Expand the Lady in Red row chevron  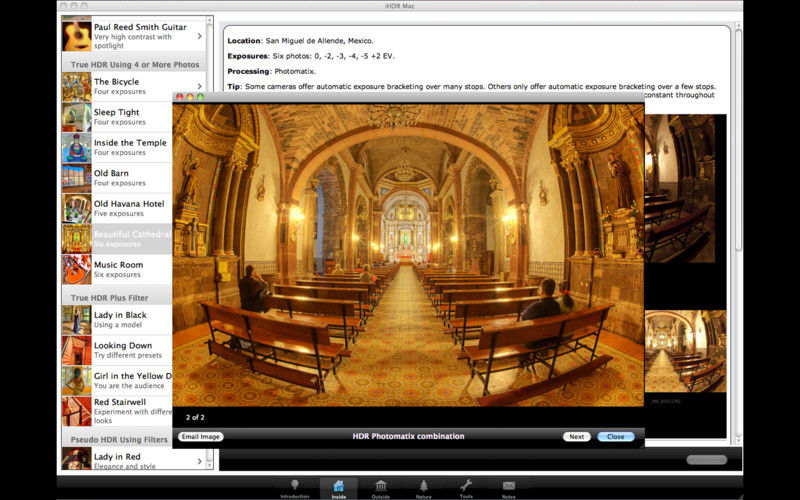pos(199,461)
